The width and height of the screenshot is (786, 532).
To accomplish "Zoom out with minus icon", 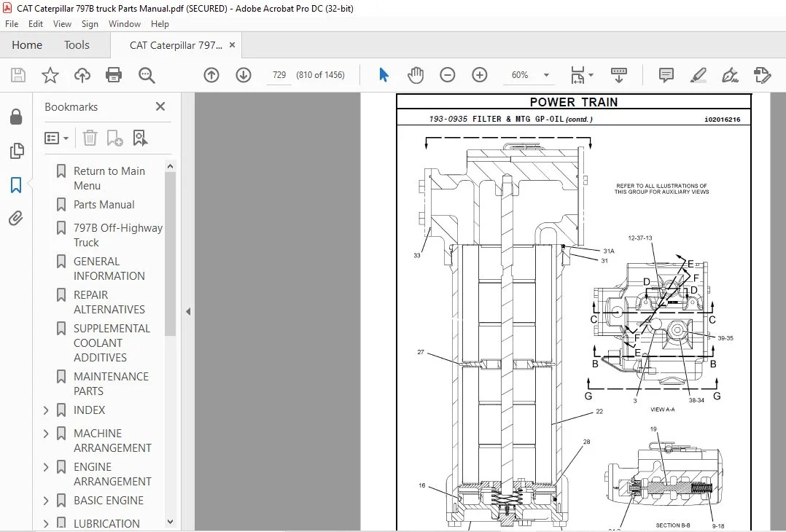I will (x=448, y=75).
